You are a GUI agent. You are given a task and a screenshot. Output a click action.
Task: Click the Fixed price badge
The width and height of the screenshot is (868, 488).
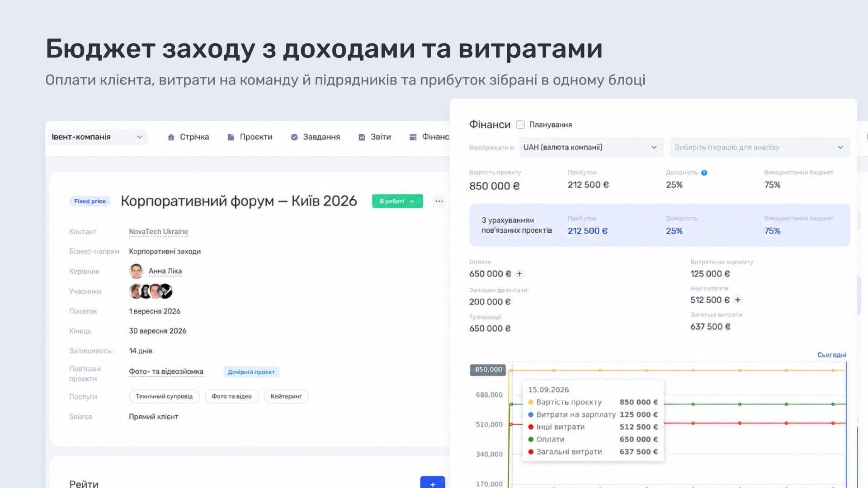90,201
